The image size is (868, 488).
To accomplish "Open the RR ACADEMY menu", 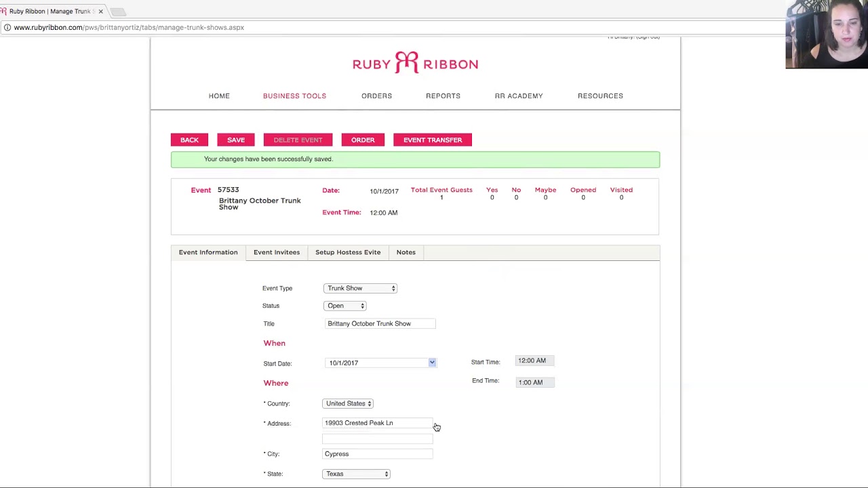I will tap(519, 96).
